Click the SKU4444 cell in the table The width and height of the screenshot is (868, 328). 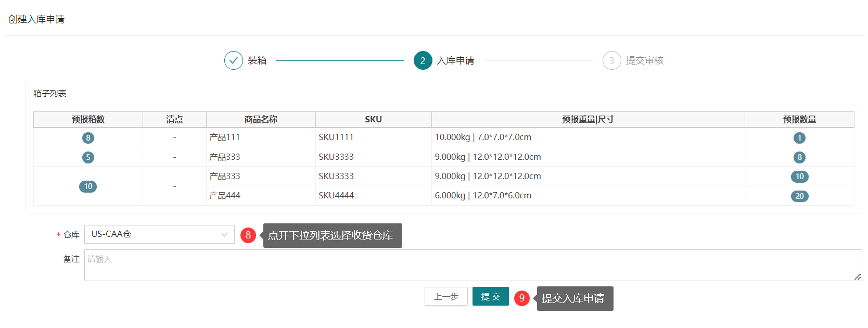point(336,196)
